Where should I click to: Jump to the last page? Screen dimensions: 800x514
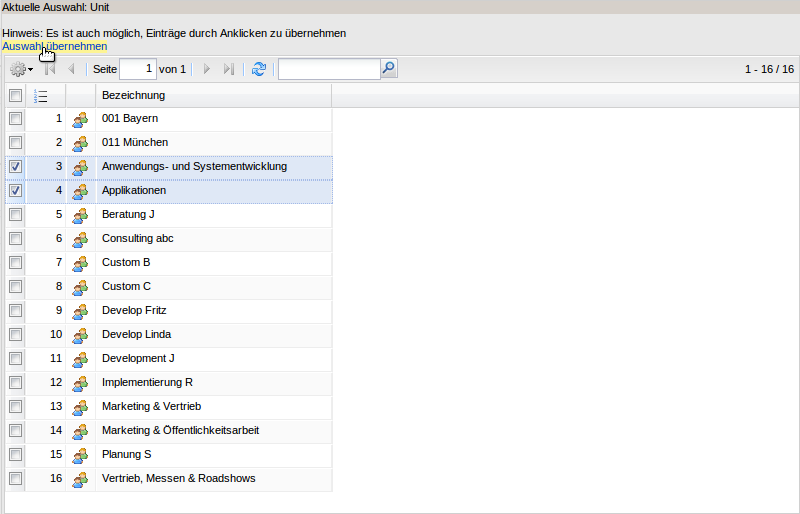(x=228, y=69)
